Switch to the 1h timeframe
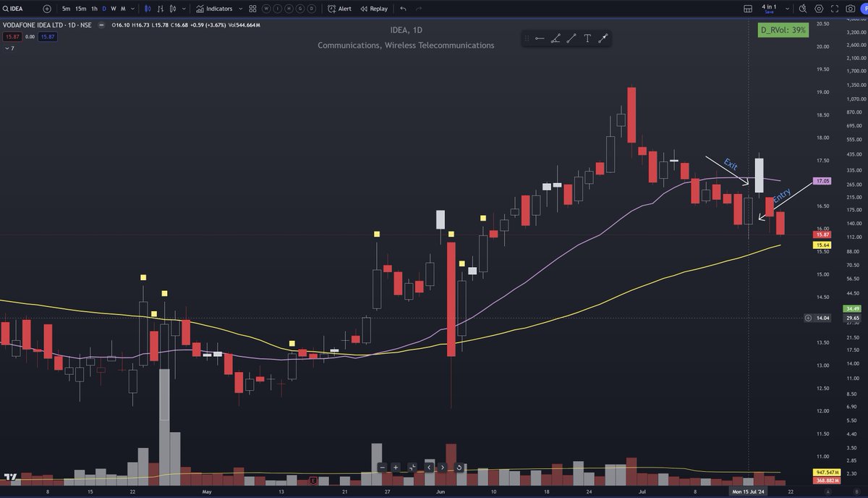868x498 pixels. 94,9
